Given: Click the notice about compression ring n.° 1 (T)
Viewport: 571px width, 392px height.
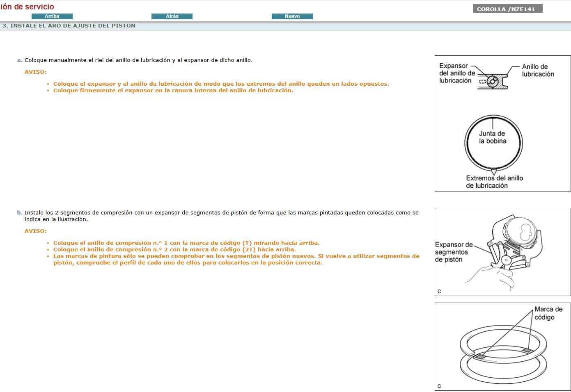Looking at the screenshot, I should [x=186, y=243].
